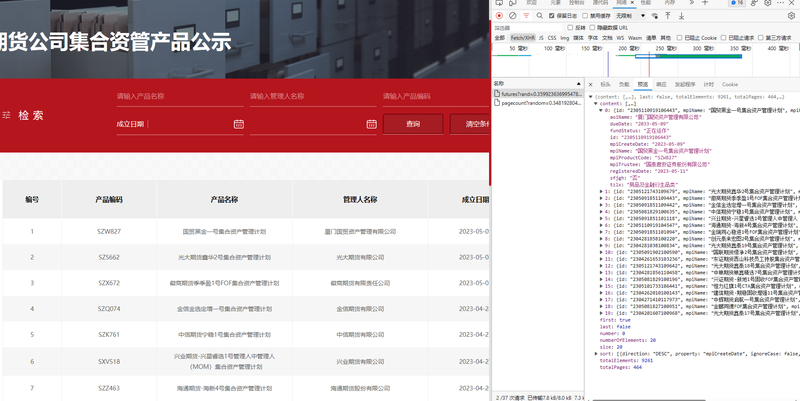The height and width of the screenshot is (401, 800).
Task: Switch to the 计时 tab
Action: 709,85
